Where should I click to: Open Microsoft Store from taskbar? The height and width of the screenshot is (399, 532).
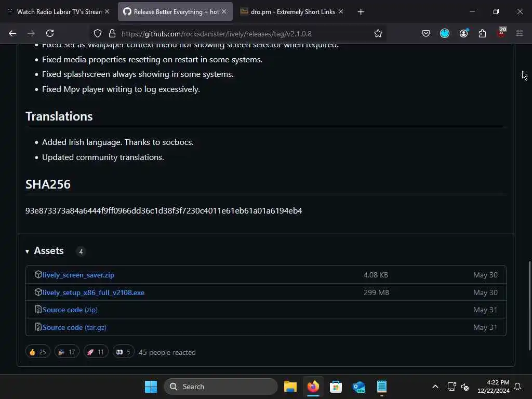(x=336, y=387)
